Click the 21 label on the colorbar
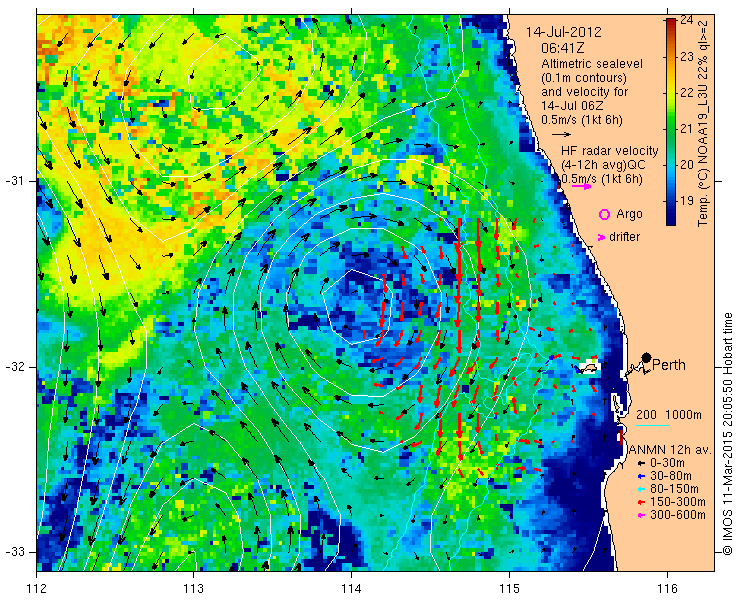Screen dimensions: 740x600 click(687, 129)
